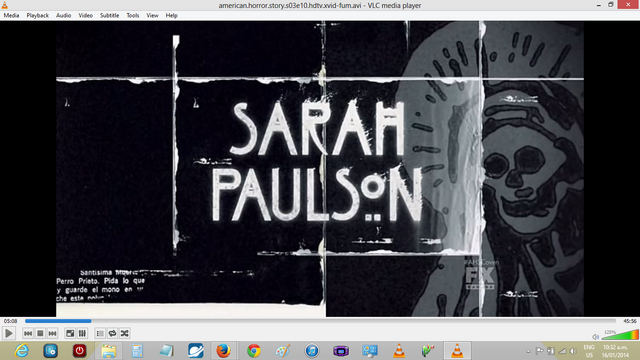Open extended settings equalizer panel
This screenshot has height=360, width=640.
(x=82, y=333)
